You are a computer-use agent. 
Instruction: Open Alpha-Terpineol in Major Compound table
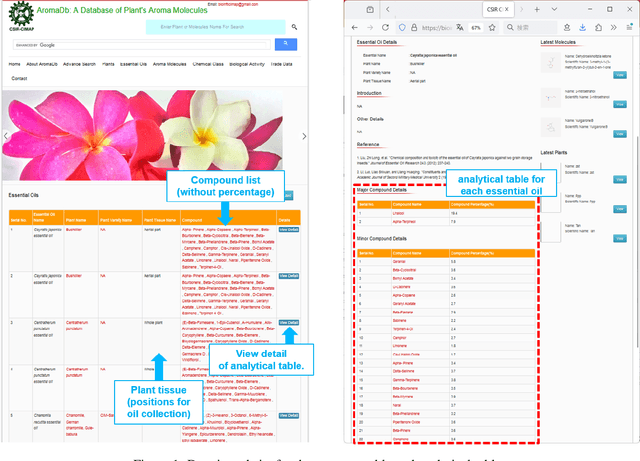[x=404, y=222]
